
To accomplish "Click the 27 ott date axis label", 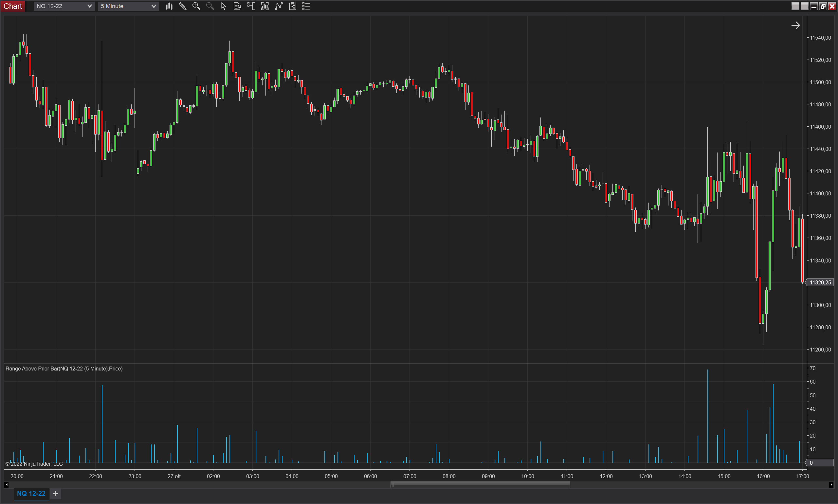I will [174, 476].
